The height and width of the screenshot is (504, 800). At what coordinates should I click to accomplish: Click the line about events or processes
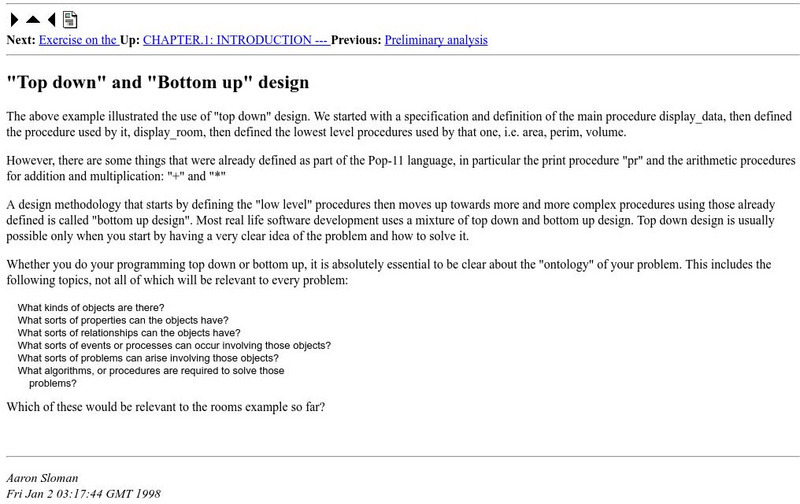pos(174,346)
